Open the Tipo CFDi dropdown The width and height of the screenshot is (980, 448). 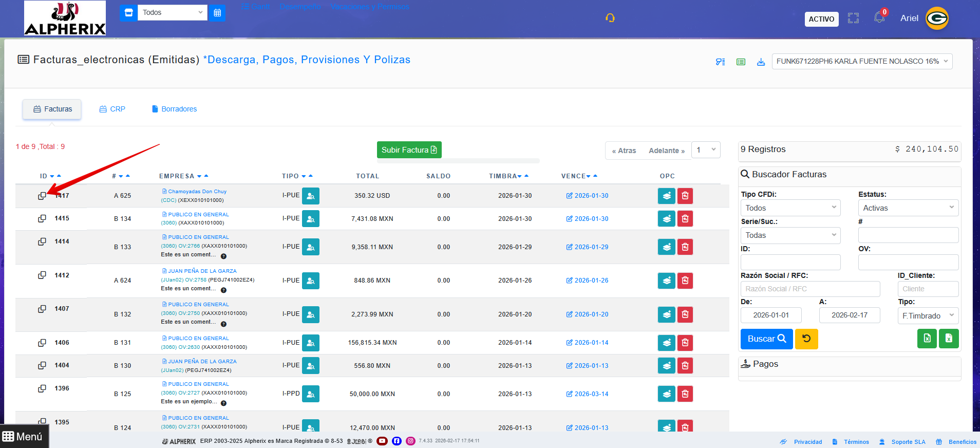790,208
